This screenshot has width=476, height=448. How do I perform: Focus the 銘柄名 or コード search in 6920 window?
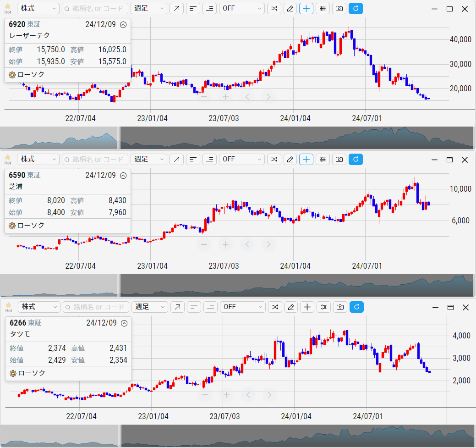pyautogui.click(x=95, y=9)
